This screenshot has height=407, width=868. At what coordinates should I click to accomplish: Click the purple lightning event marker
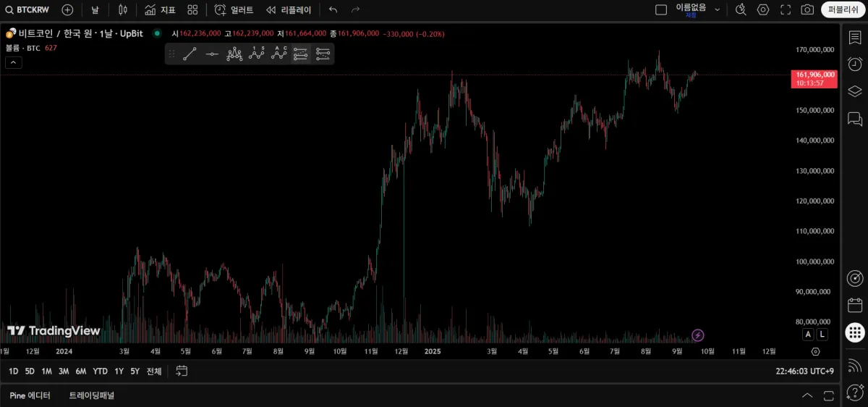698,335
